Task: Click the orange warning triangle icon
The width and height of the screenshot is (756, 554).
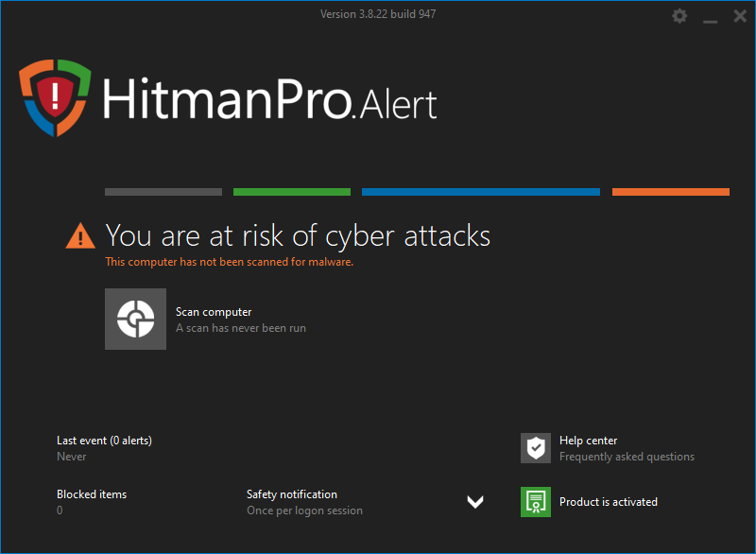Action: point(80,235)
